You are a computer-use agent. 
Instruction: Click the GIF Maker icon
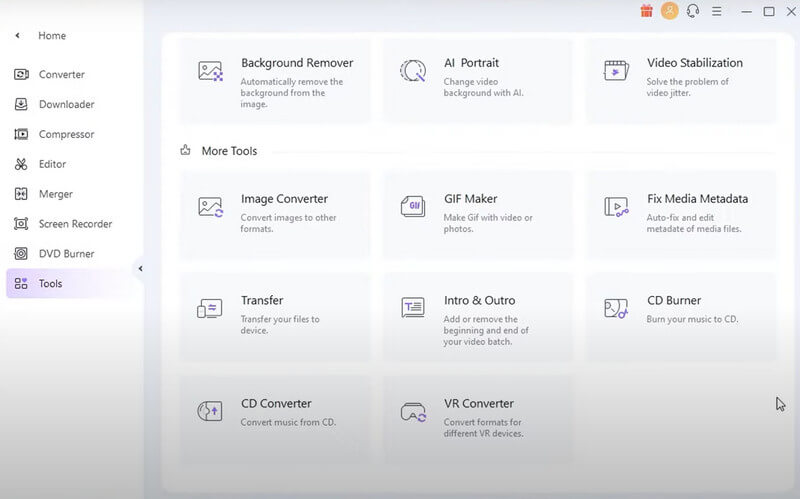click(x=412, y=207)
